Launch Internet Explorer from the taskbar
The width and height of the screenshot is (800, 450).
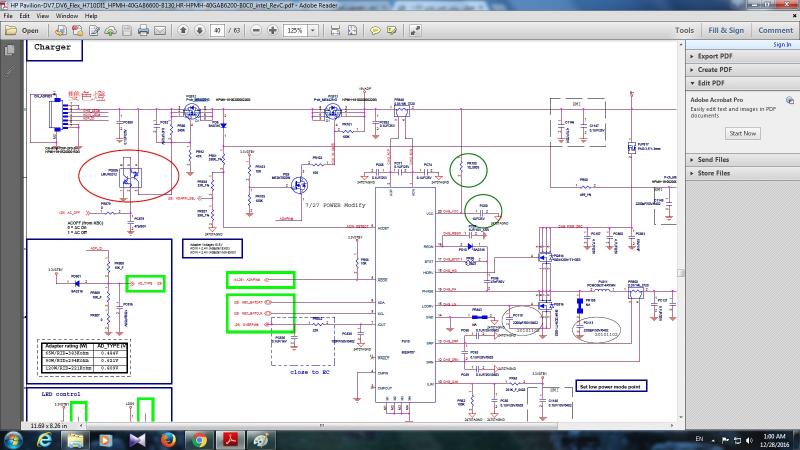coord(44,440)
